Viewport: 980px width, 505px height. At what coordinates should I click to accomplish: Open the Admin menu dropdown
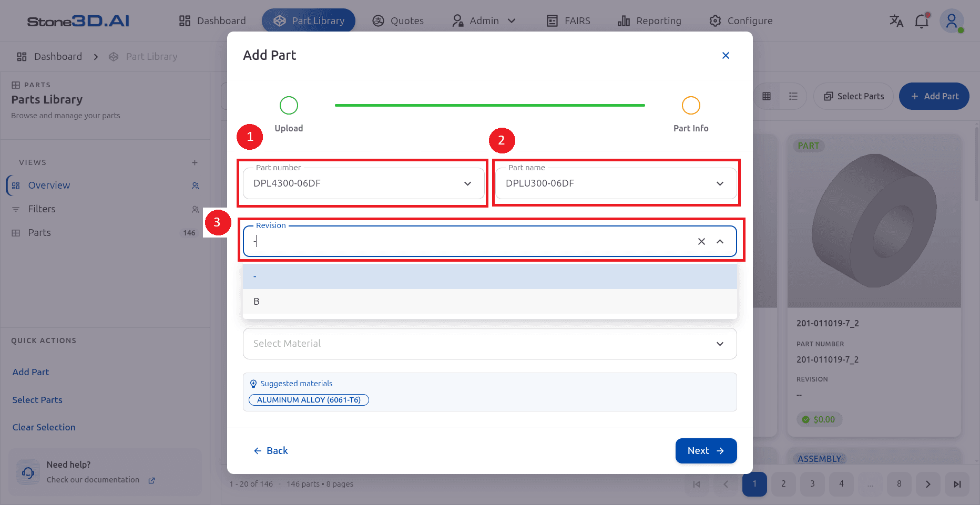coord(484,21)
